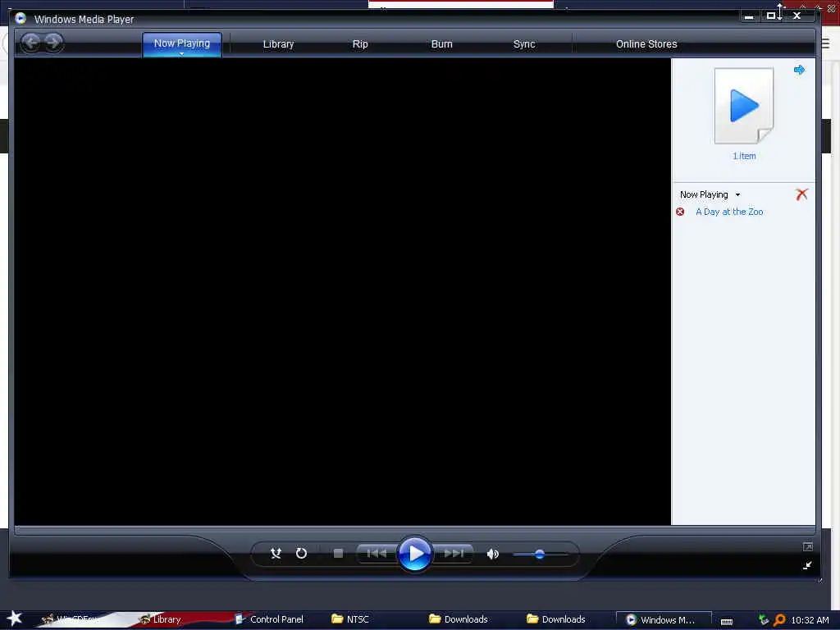Image resolution: width=840 pixels, height=630 pixels.
Task: Click the Forward navigation arrow
Action: pyautogui.click(x=53, y=43)
